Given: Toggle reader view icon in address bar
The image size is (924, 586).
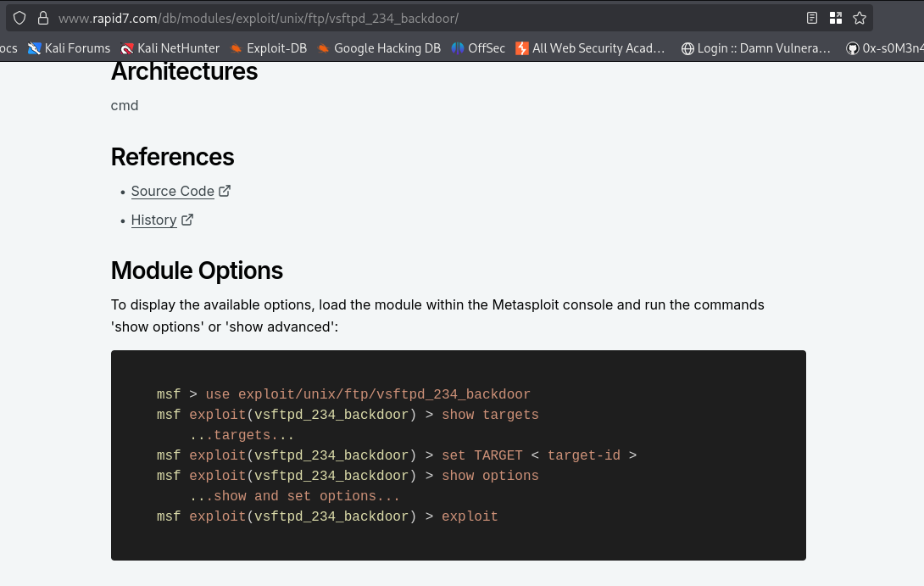Looking at the screenshot, I should pos(812,19).
